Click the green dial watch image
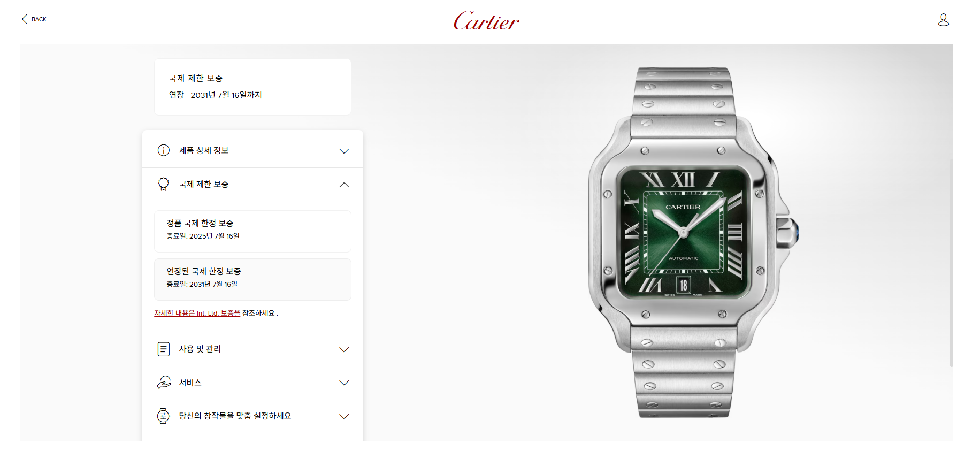980x451 pixels. tap(692, 242)
